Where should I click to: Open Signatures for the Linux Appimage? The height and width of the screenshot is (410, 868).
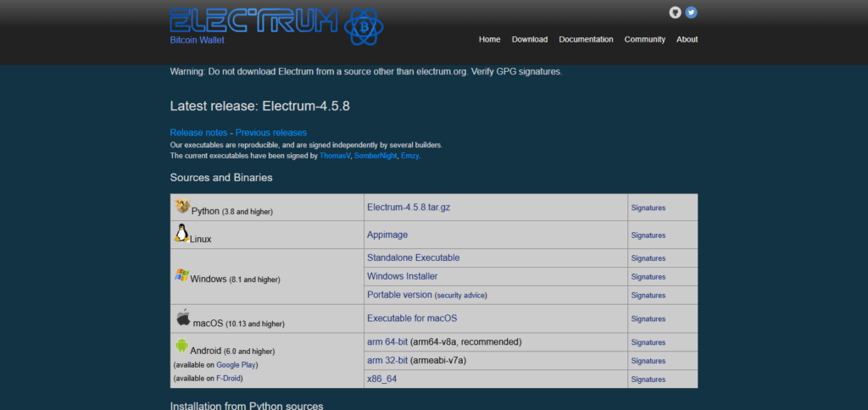tap(648, 235)
